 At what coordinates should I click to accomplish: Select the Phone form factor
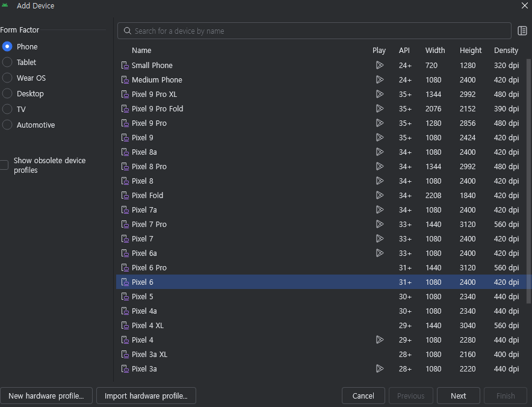7,46
